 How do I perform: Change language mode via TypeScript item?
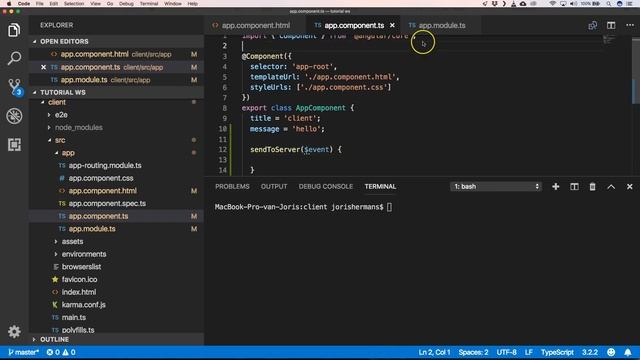click(x=557, y=352)
